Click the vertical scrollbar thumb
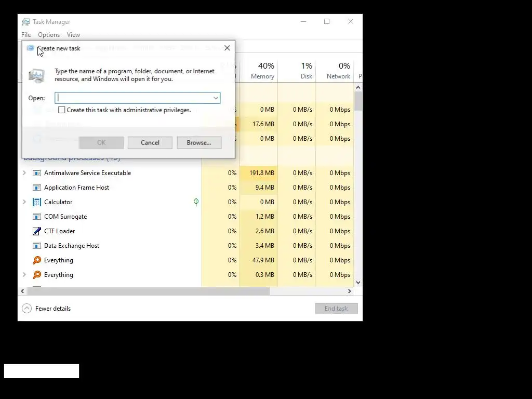532x399 pixels. click(x=358, y=101)
